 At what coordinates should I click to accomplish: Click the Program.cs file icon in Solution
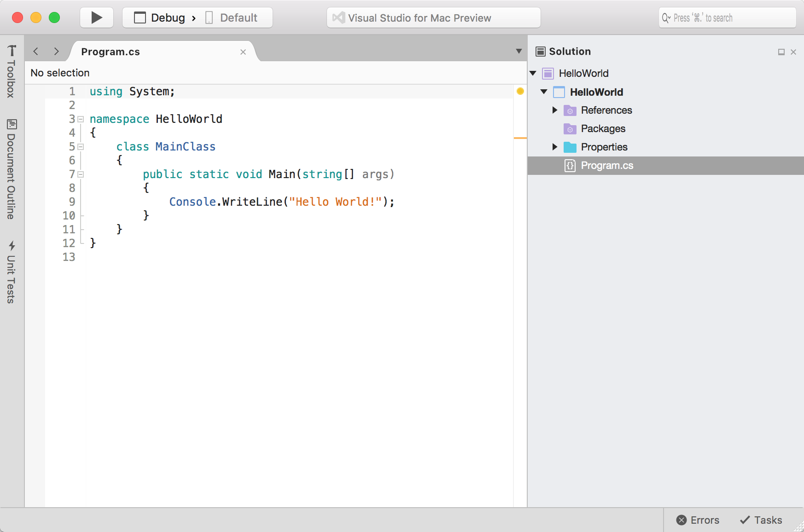(x=570, y=166)
